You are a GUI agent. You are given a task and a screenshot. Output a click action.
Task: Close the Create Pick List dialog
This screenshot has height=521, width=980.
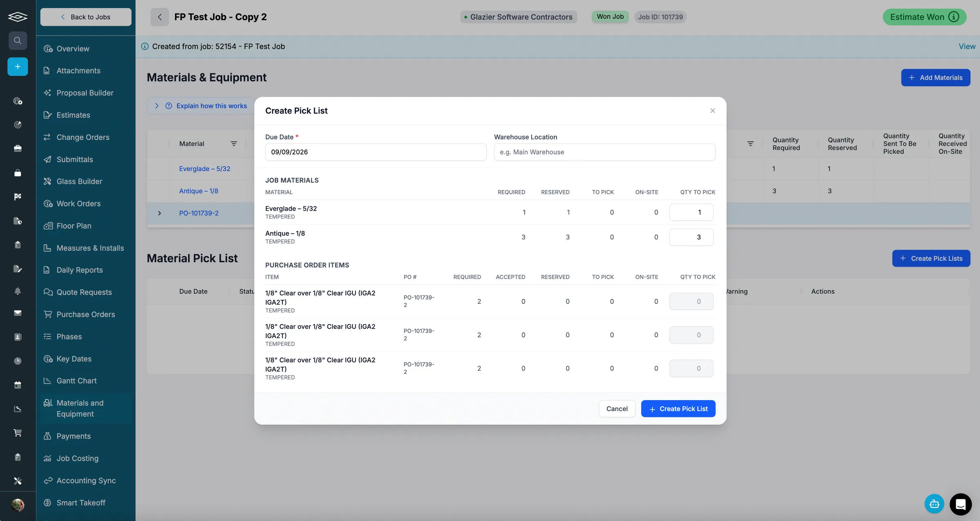point(713,111)
